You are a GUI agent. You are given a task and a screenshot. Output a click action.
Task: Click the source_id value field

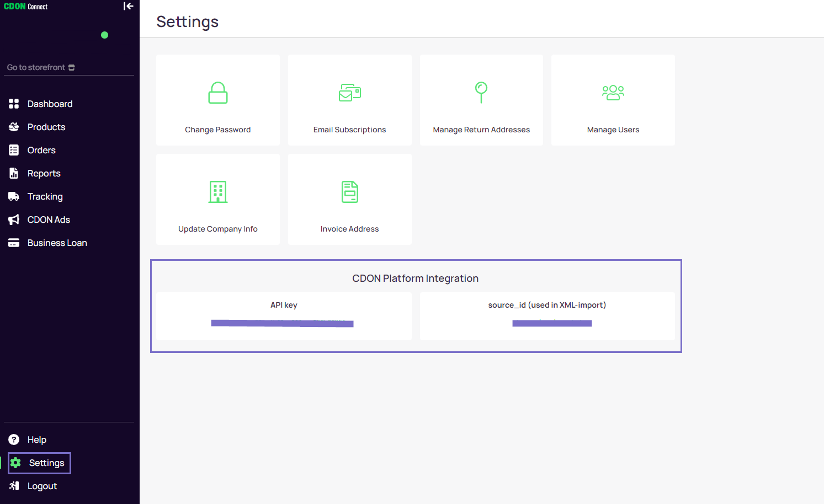pyautogui.click(x=552, y=323)
